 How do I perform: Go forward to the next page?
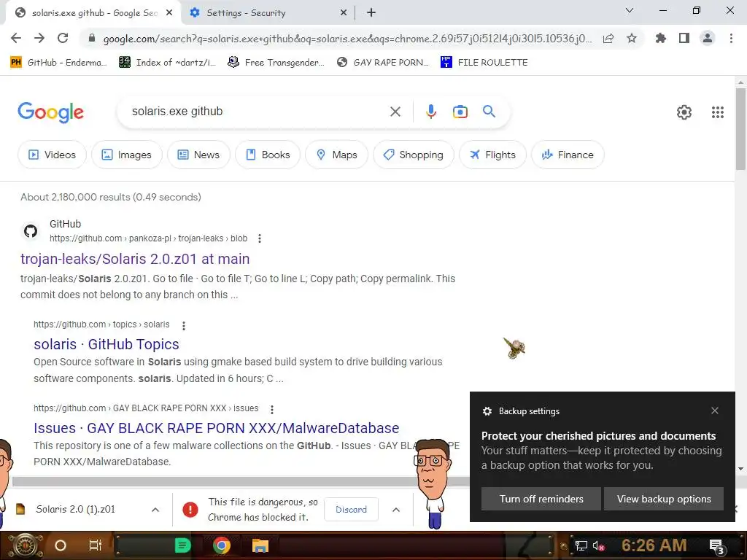pyautogui.click(x=39, y=38)
